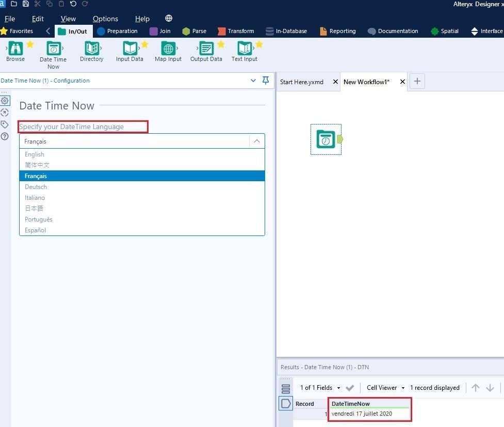This screenshot has width=504, height=427.
Task: Click the checkmark icon in Results toolbar
Action: coord(350,388)
